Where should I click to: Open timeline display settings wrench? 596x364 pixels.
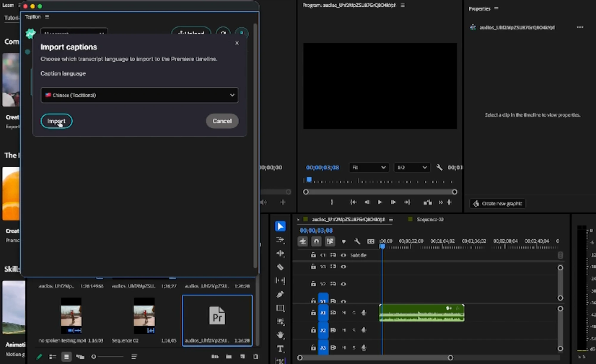pyautogui.click(x=357, y=241)
